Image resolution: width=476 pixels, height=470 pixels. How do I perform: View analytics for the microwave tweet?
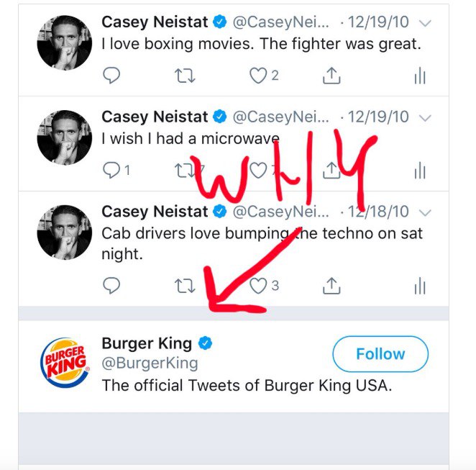click(420, 170)
